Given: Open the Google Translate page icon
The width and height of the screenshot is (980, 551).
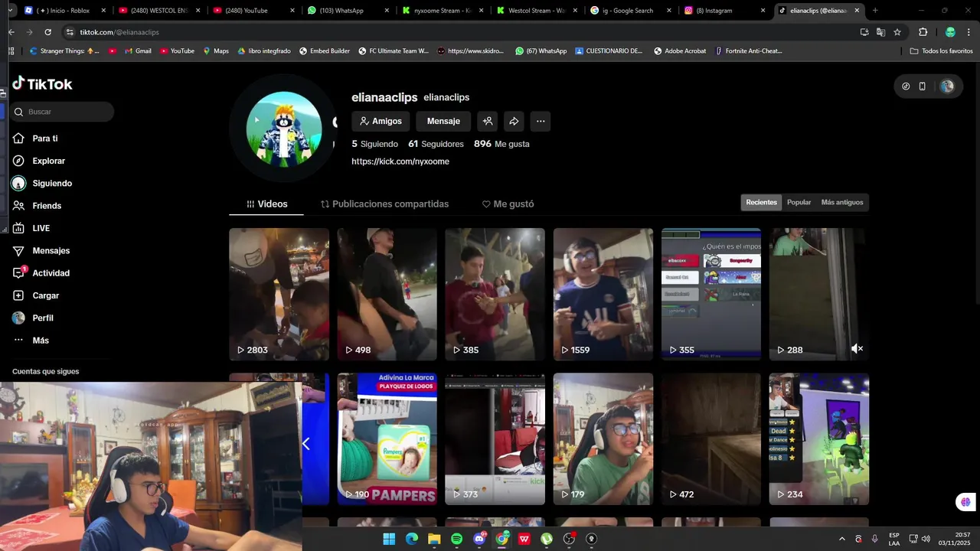Looking at the screenshot, I should pos(880,32).
